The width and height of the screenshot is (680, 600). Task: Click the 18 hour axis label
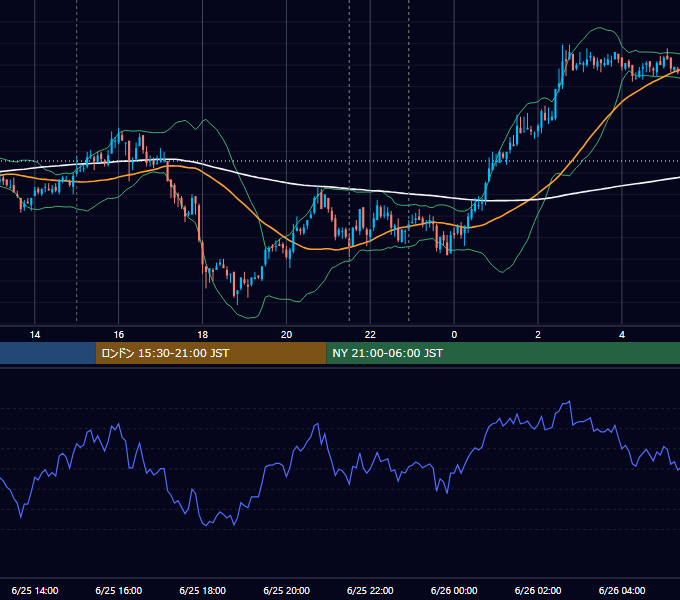pos(203,335)
